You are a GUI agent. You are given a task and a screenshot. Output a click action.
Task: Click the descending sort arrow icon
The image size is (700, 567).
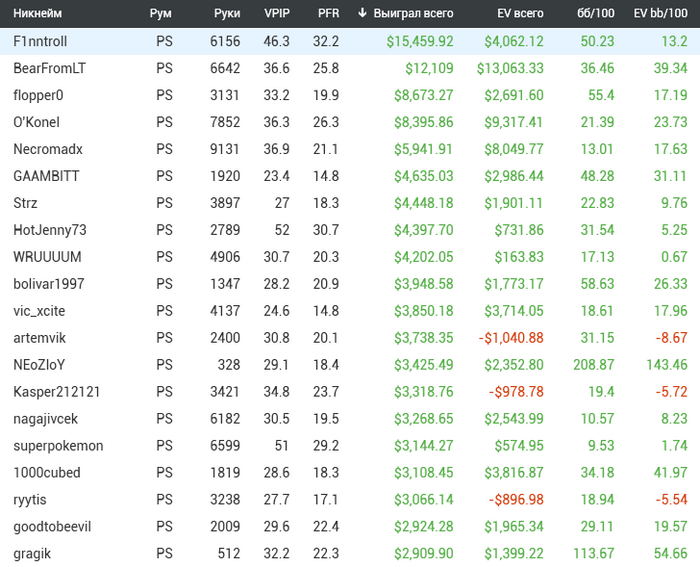(362, 13)
